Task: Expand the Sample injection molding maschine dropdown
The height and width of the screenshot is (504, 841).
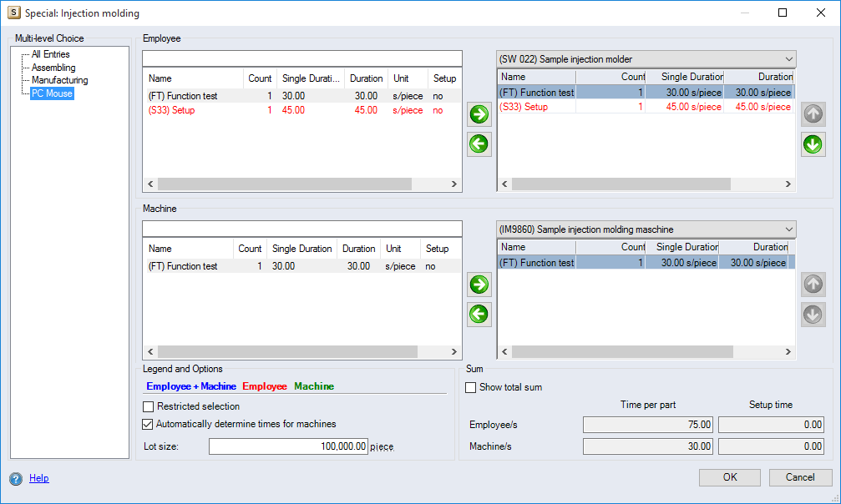Action: (x=646, y=229)
